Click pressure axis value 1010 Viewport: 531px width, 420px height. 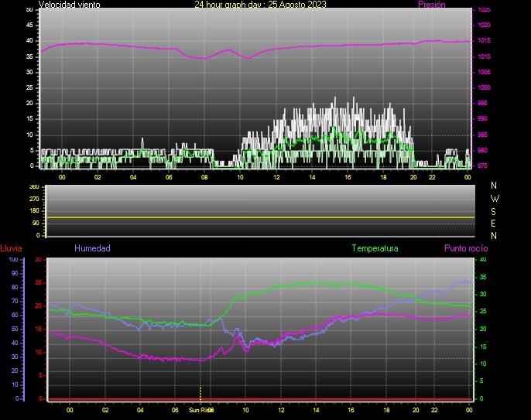coord(484,57)
